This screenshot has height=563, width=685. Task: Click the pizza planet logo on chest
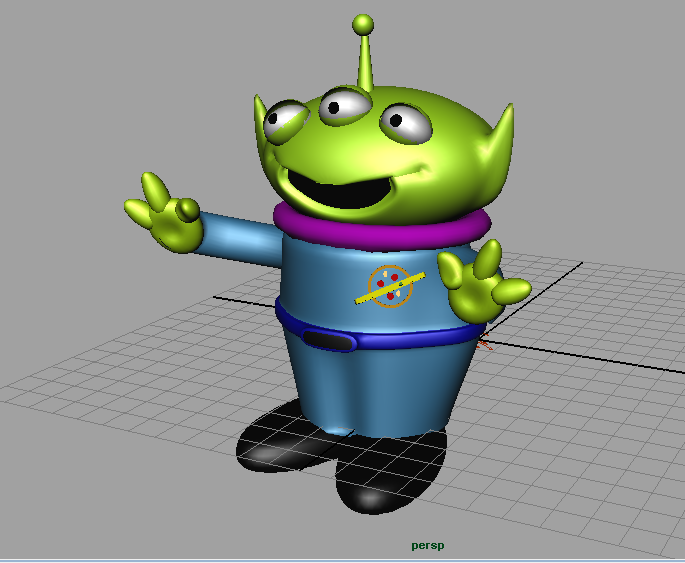click(390, 287)
